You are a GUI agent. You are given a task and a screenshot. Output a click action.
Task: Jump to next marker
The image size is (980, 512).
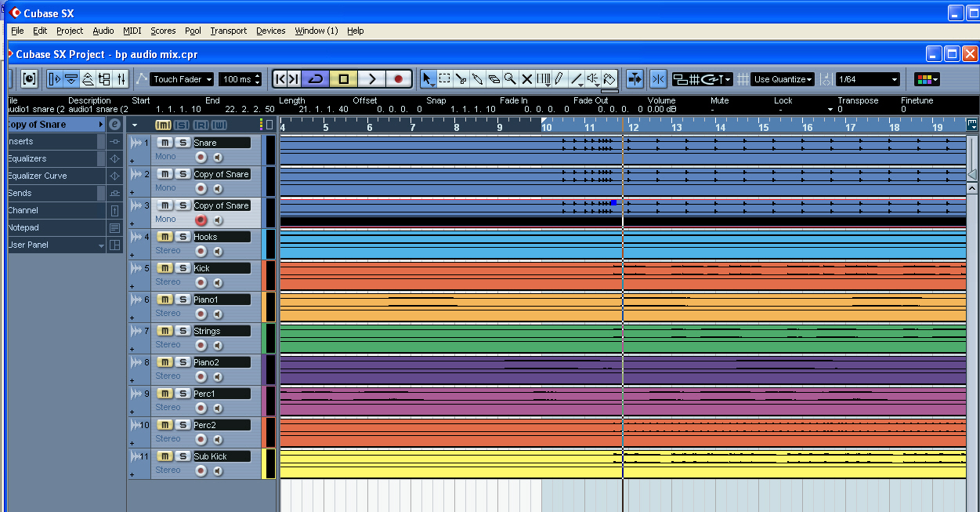tap(294, 79)
